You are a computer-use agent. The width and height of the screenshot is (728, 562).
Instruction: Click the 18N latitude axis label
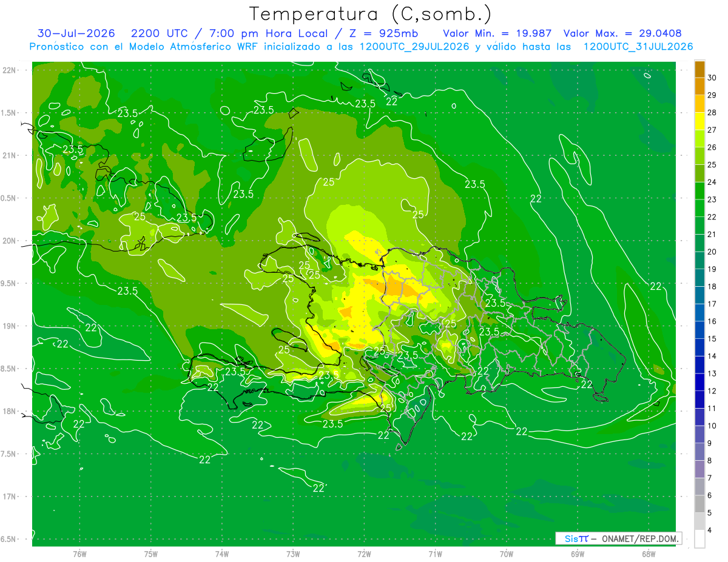pos(10,411)
